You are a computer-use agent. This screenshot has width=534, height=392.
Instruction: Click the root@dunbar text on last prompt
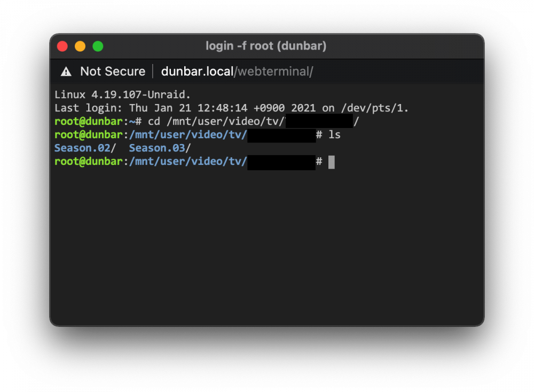pyautogui.click(x=89, y=161)
